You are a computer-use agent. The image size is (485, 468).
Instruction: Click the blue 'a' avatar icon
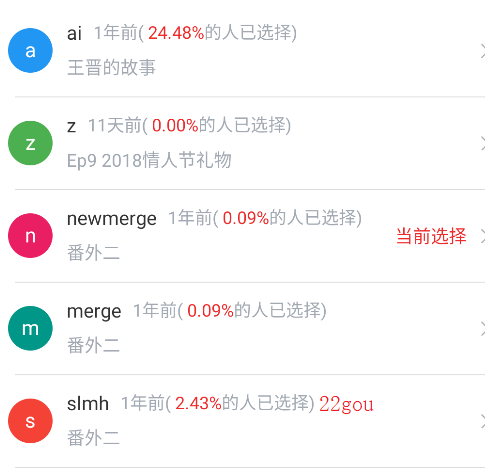point(30,50)
